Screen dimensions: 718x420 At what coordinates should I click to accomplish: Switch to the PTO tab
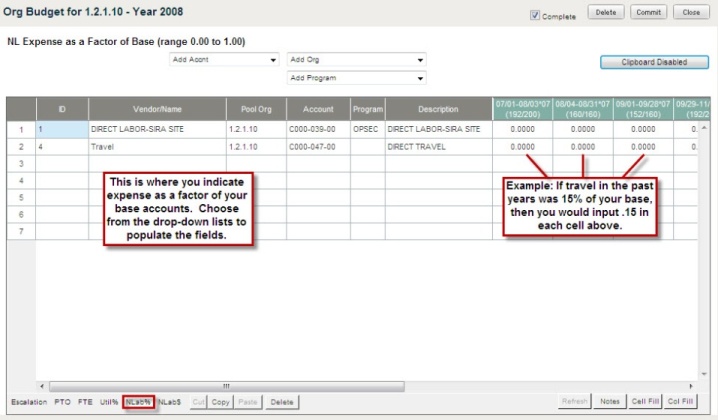pyautogui.click(x=63, y=402)
